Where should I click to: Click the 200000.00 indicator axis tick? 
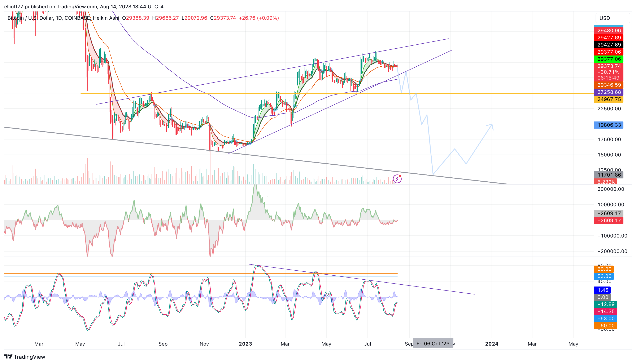click(610, 189)
